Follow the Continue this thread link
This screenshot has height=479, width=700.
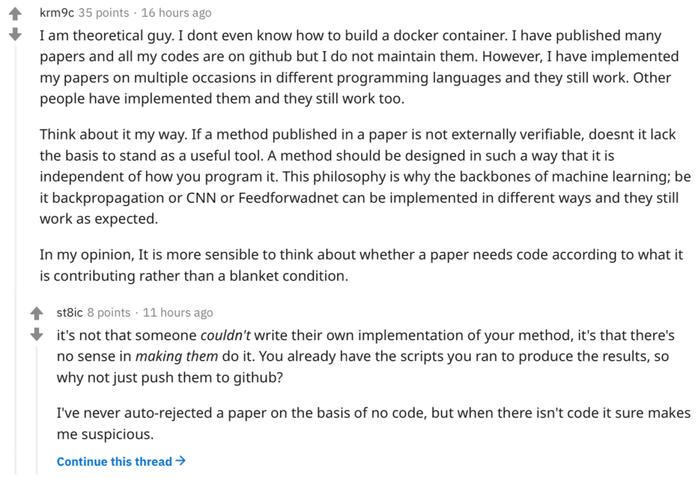pos(121,461)
